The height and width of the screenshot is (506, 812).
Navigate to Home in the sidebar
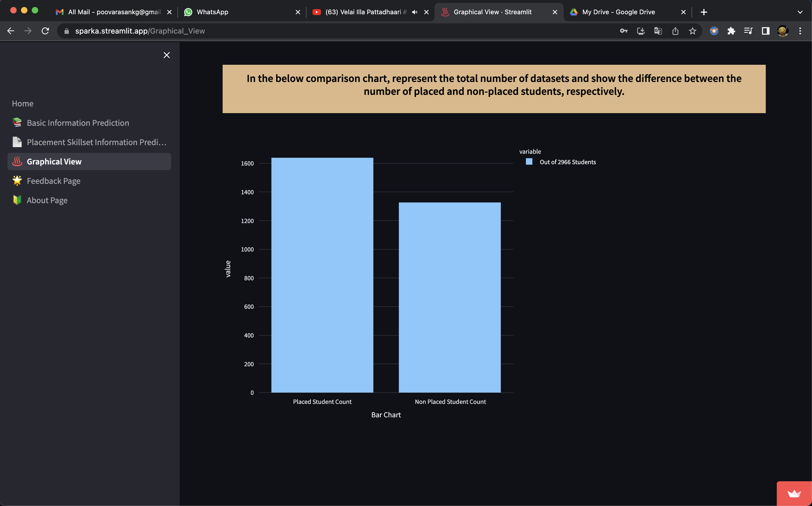coord(22,103)
